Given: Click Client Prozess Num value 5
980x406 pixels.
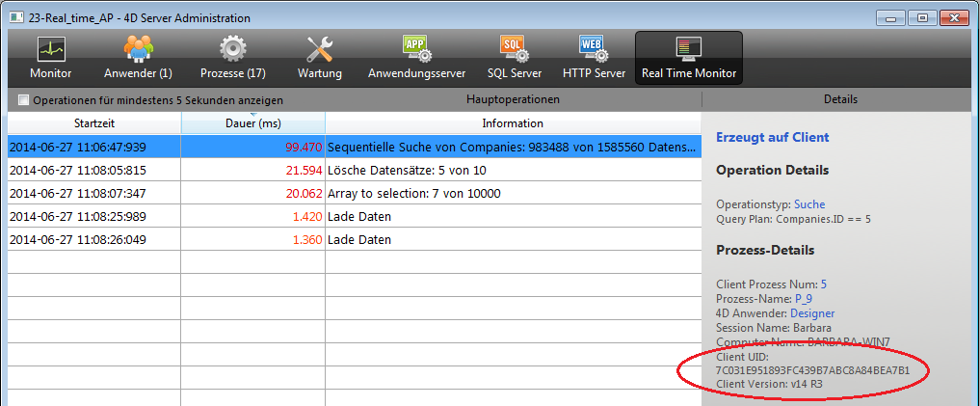Looking at the screenshot, I should pyautogui.click(x=824, y=284).
